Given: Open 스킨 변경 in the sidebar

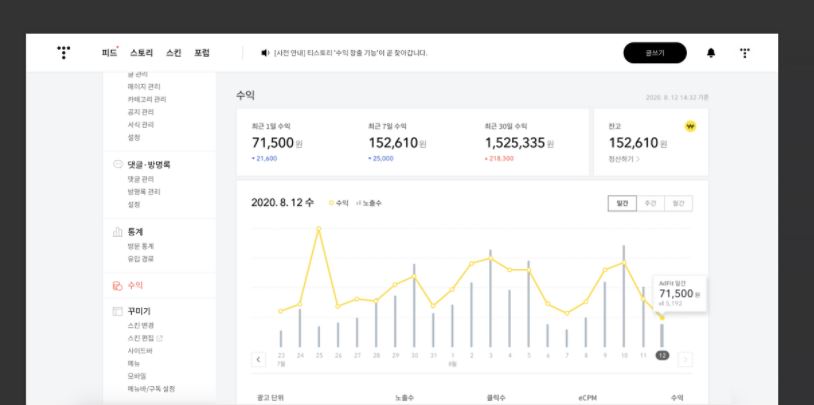Looking at the screenshot, I should tap(141, 326).
